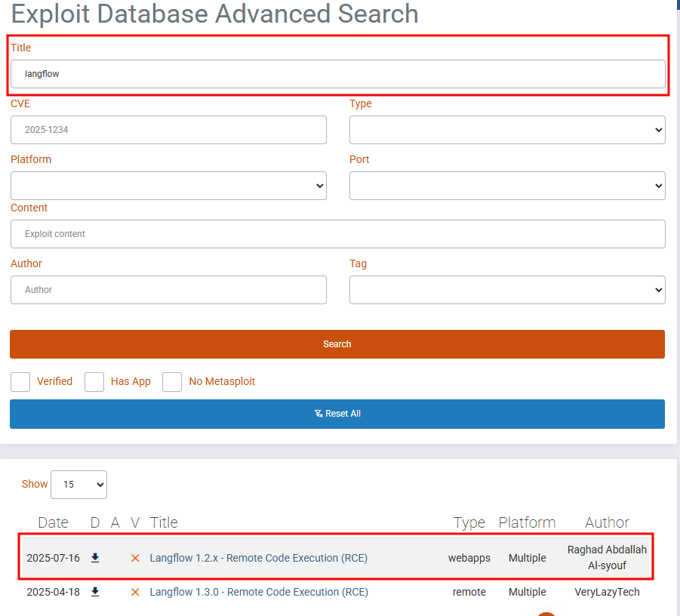Toggle the Has App checkbox

pos(94,382)
